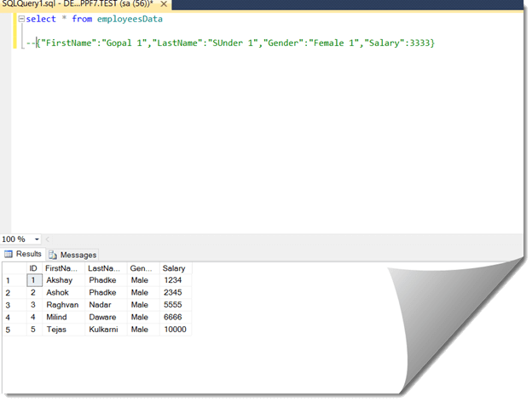
Task: Close the SQLQuery1.sql tab
Action: (x=164, y=4)
